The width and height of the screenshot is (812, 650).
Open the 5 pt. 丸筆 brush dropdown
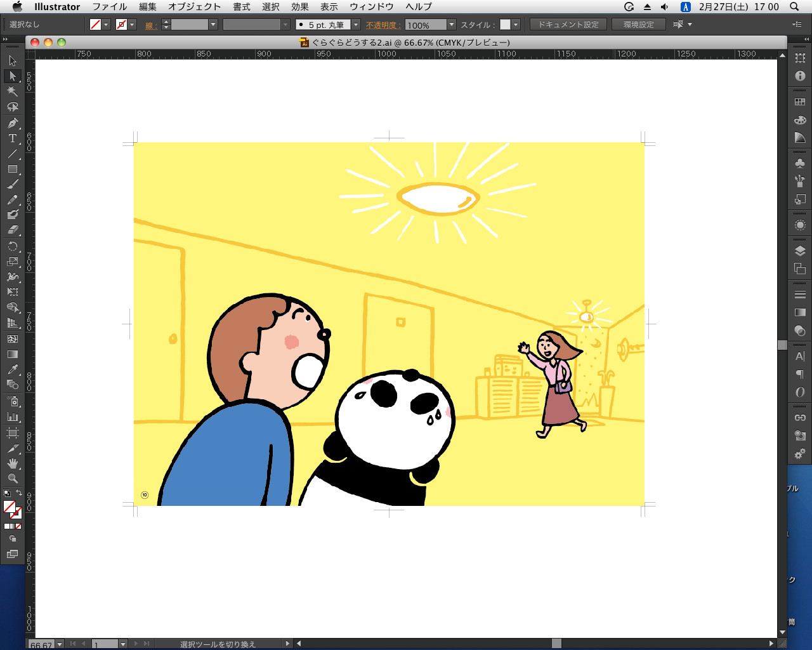(356, 25)
